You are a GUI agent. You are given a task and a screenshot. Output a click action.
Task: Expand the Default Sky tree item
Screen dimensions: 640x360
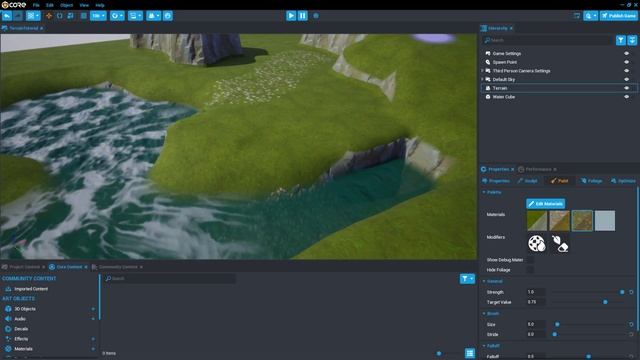point(482,79)
